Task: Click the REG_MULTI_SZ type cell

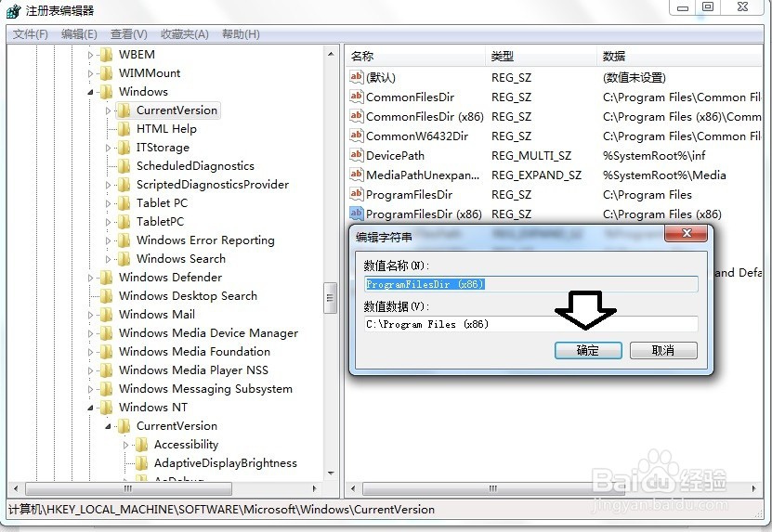Action: 531,156
